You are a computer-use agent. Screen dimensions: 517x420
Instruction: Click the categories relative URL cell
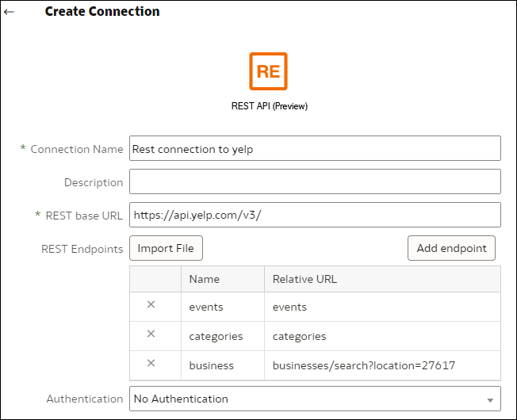click(x=299, y=336)
